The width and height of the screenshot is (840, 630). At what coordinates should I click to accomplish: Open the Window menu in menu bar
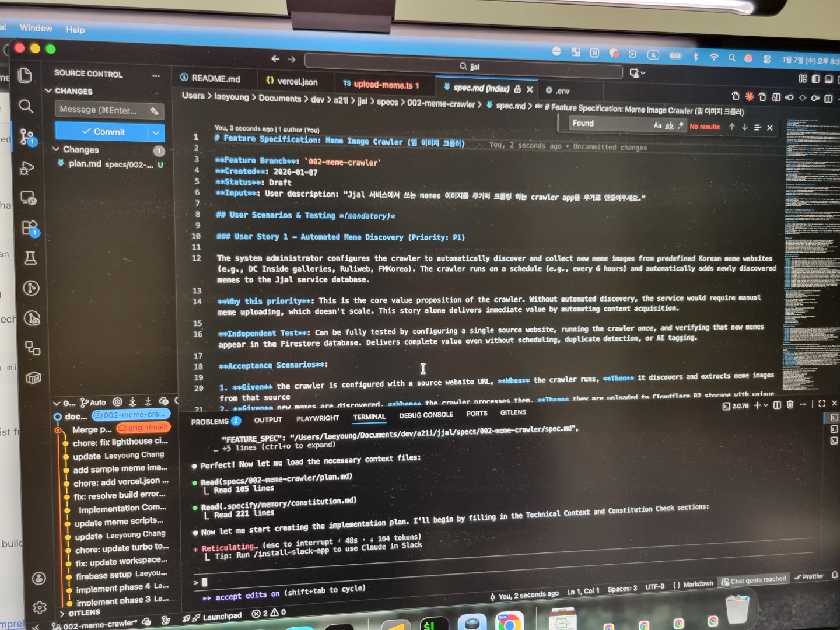click(36, 28)
